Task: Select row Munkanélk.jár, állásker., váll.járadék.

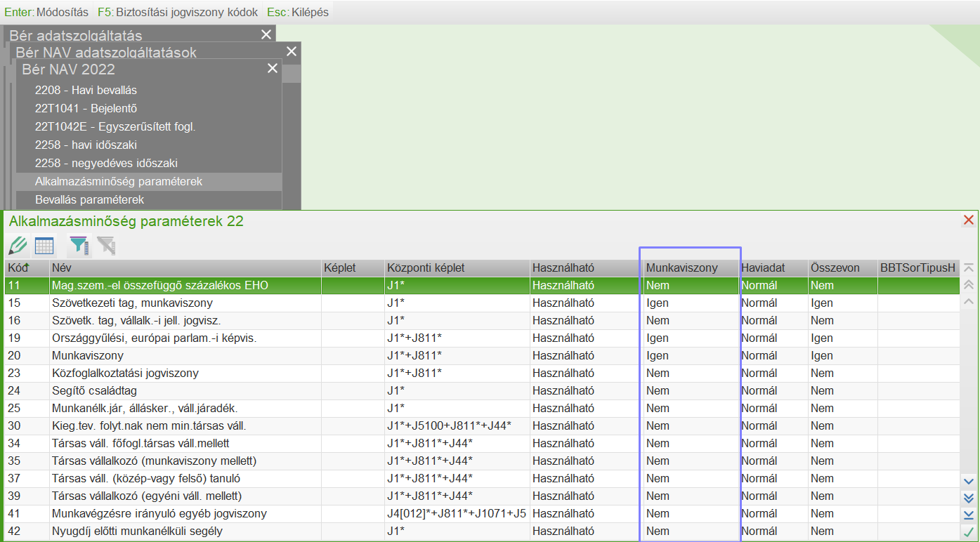Action: tap(482, 409)
